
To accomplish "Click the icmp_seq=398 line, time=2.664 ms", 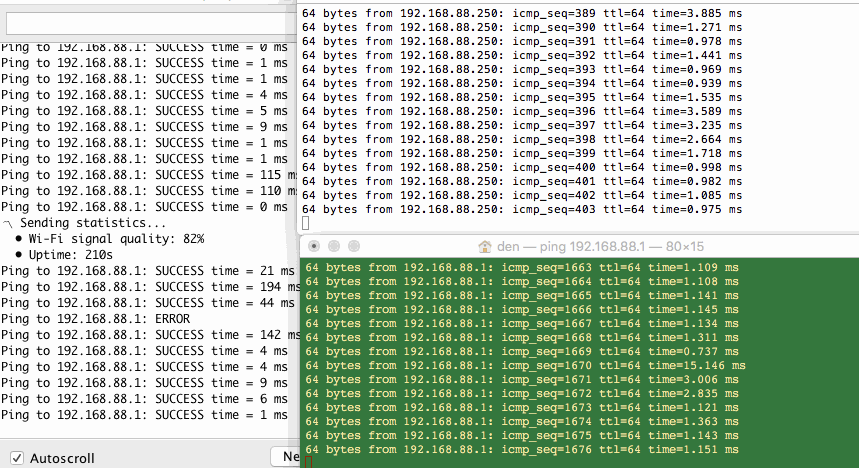I will coord(522,139).
